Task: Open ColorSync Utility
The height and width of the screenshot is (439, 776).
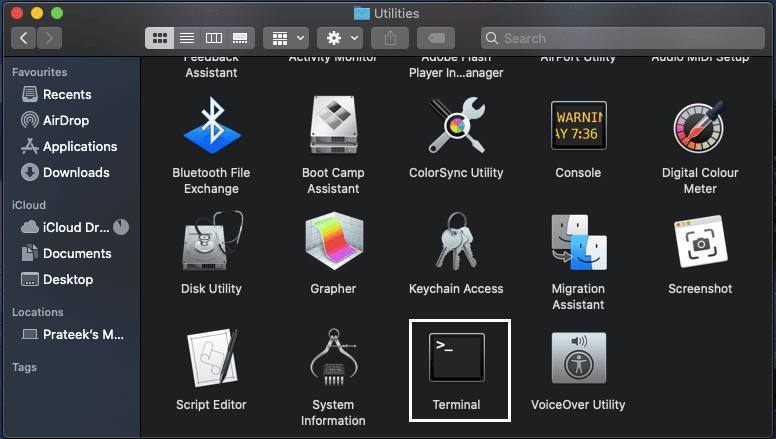Action: click(x=456, y=125)
